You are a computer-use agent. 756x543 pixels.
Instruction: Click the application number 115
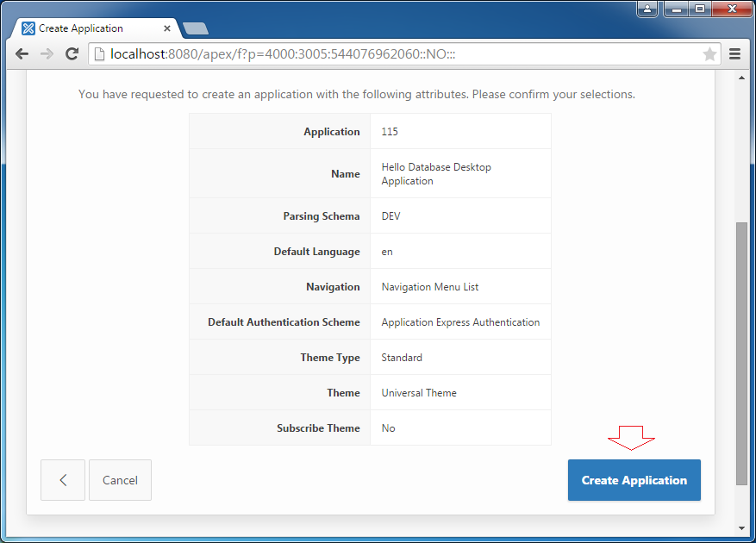pyautogui.click(x=390, y=132)
